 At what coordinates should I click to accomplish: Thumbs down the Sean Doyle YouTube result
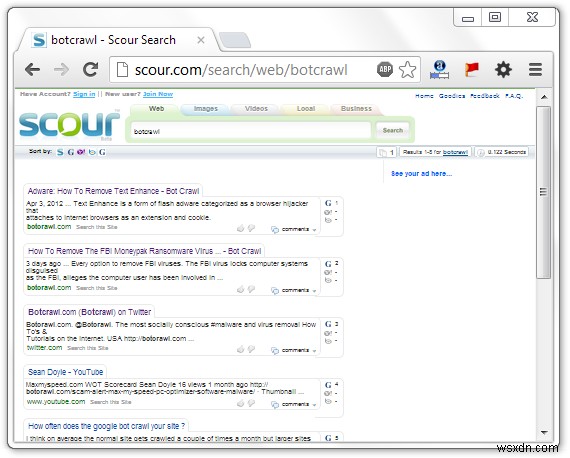[251, 403]
